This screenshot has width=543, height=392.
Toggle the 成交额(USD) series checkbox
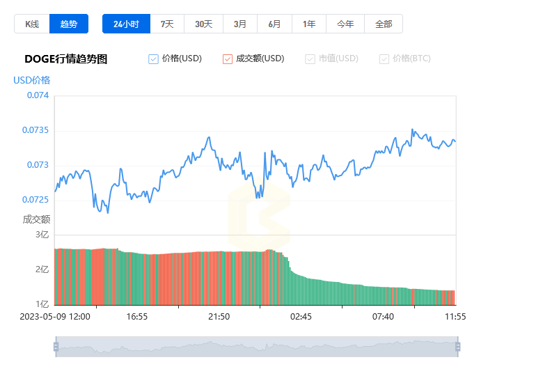point(228,59)
